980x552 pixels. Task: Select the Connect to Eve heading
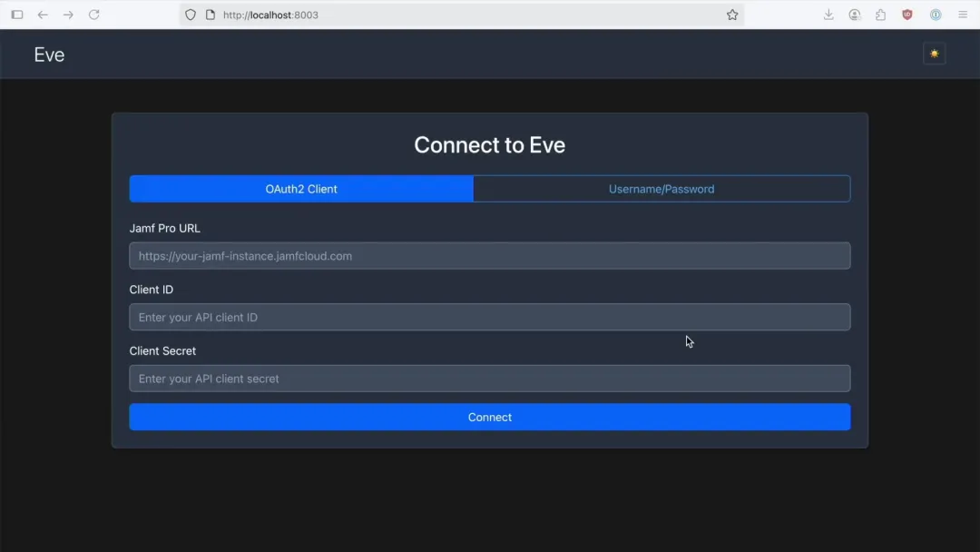[x=490, y=145]
